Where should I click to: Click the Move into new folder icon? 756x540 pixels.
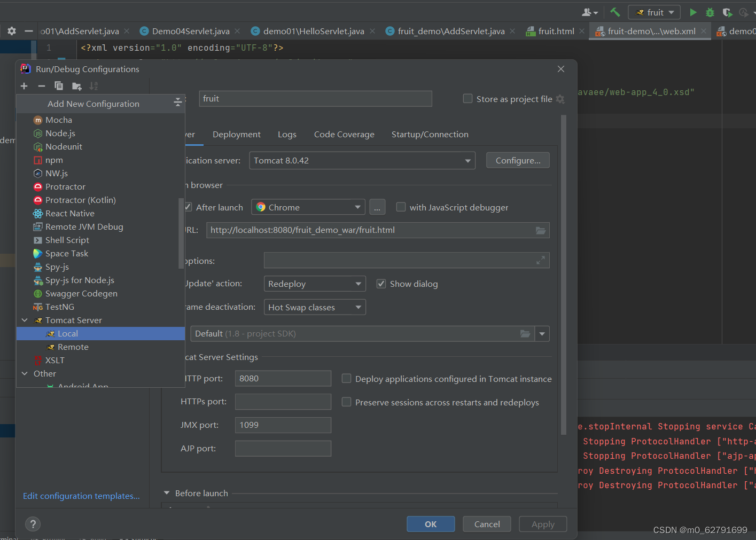coord(76,86)
